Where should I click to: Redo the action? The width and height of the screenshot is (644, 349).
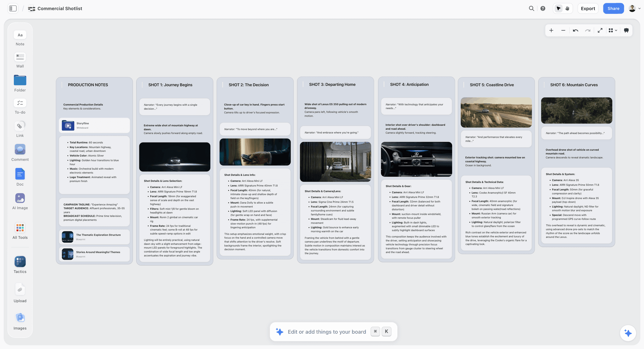588,30
